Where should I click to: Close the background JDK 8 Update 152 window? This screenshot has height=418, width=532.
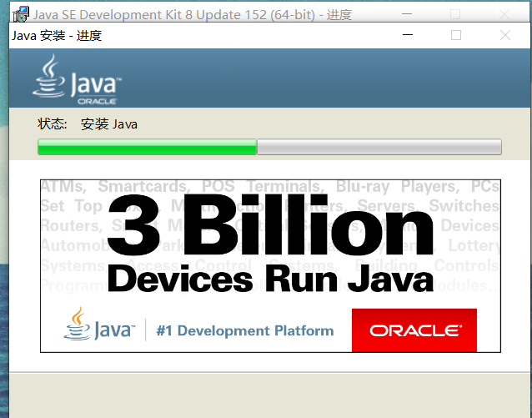click(x=504, y=14)
